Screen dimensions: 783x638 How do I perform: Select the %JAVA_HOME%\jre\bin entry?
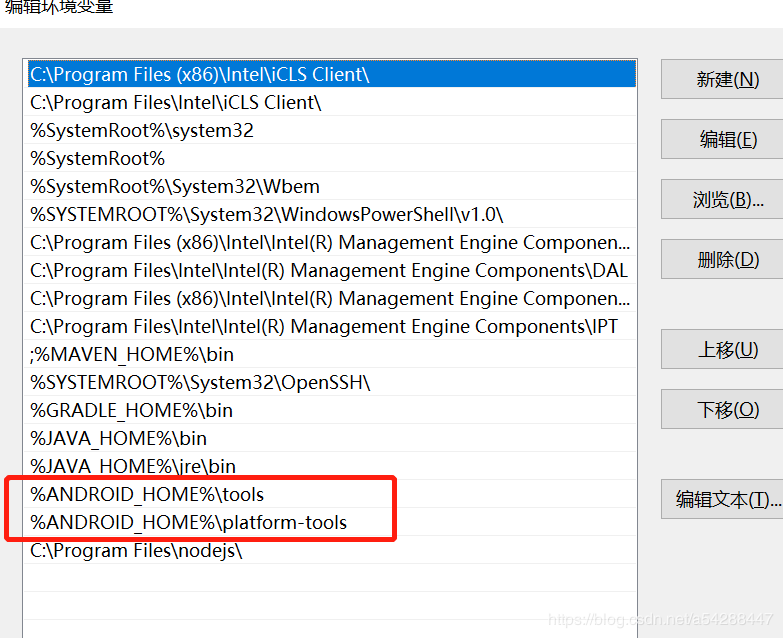coord(330,466)
